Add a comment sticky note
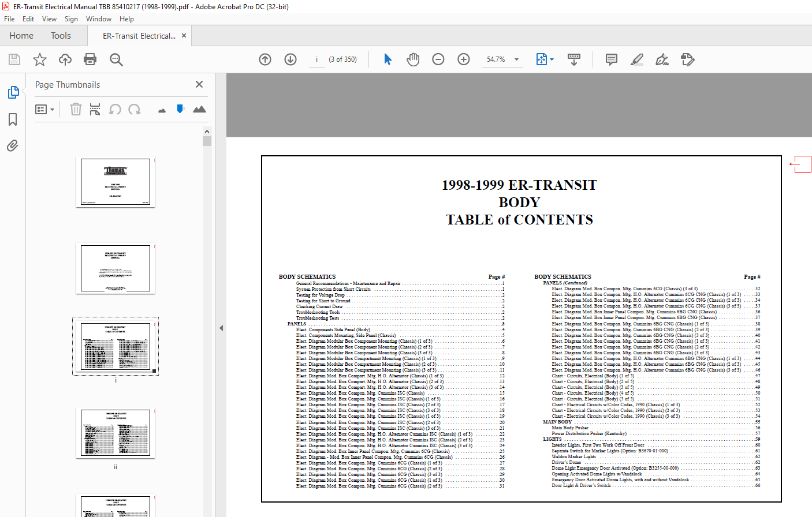This screenshot has height=517, width=812. (x=612, y=59)
